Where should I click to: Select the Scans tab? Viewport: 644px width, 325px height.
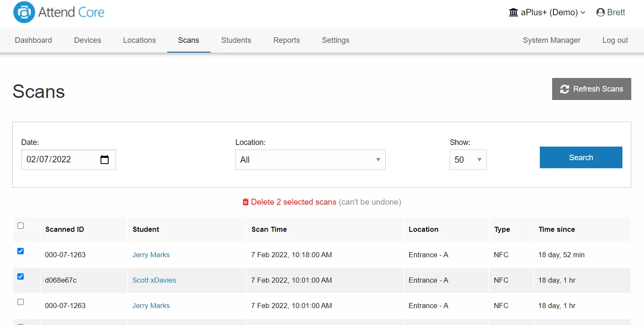tap(188, 40)
